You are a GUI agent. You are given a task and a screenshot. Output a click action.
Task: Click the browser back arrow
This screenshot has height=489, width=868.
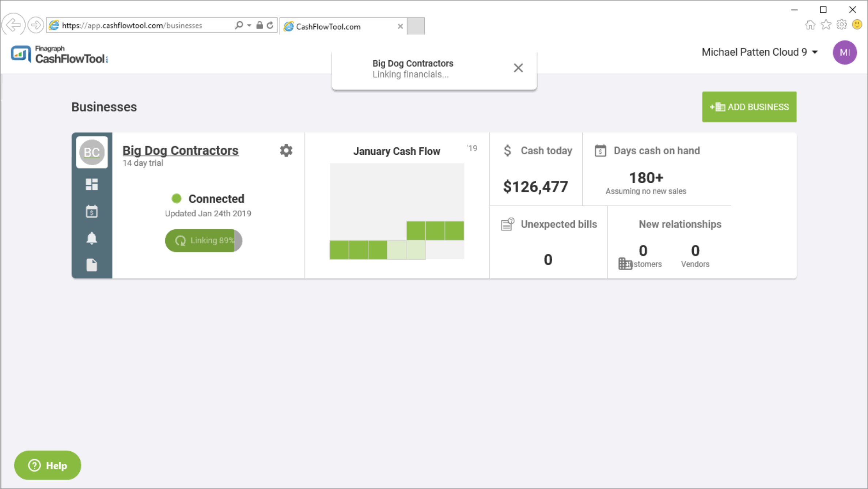pos(14,25)
